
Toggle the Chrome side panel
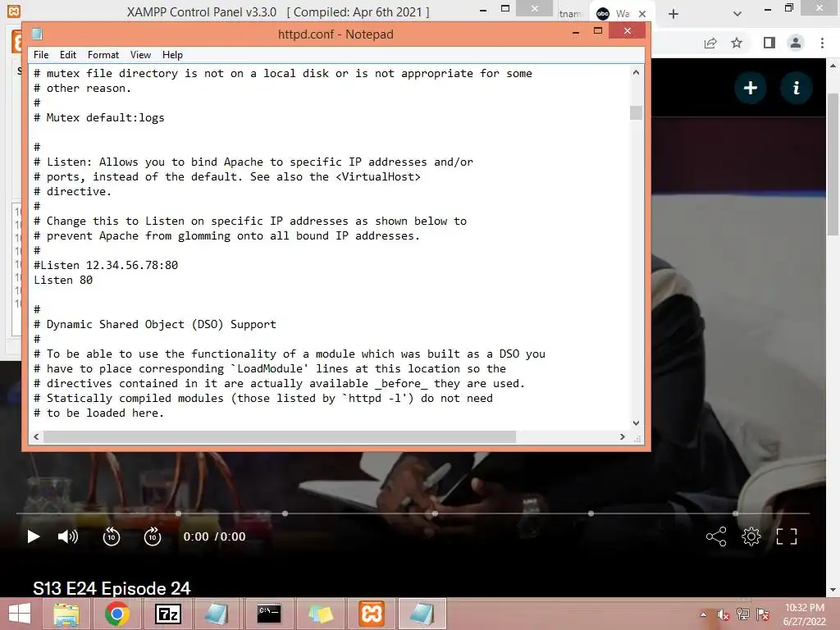pyautogui.click(x=769, y=43)
